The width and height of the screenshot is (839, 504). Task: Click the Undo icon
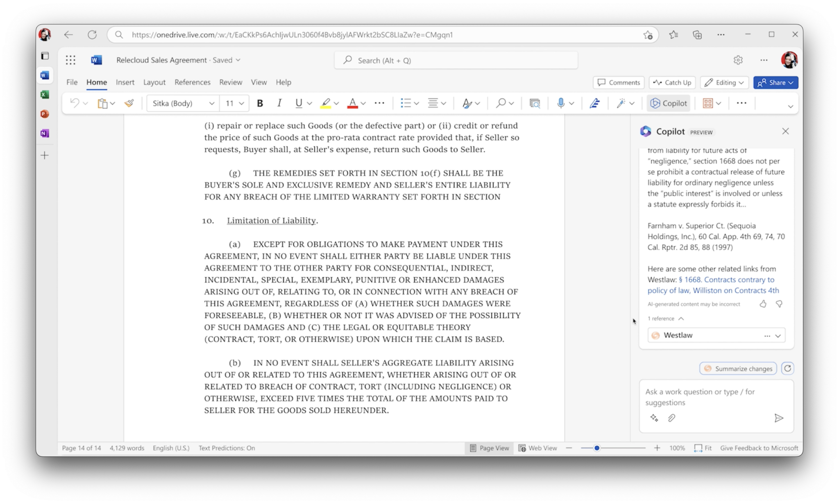pyautogui.click(x=74, y=103)
